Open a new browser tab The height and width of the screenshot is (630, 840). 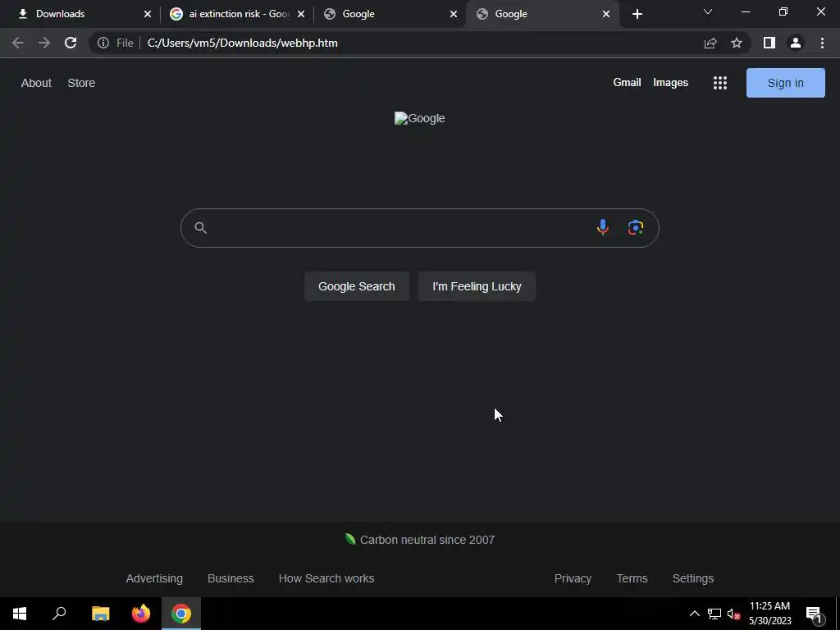pyautogui.click(x=637, y=14)
